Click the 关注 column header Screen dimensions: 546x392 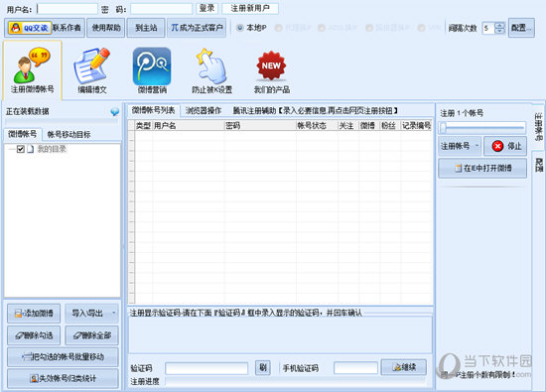click(348, 126)
